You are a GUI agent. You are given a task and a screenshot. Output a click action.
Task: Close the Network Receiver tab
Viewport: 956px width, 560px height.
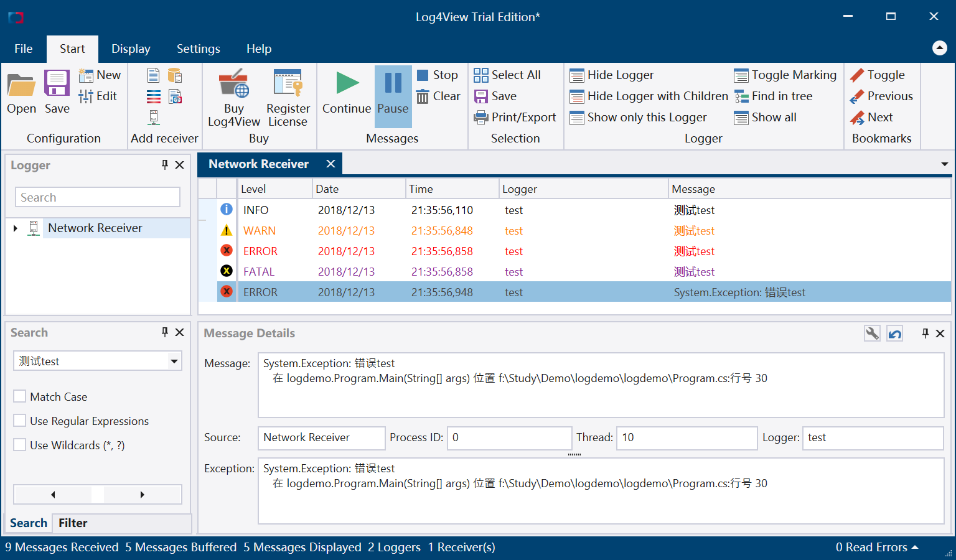pos(331,164)
